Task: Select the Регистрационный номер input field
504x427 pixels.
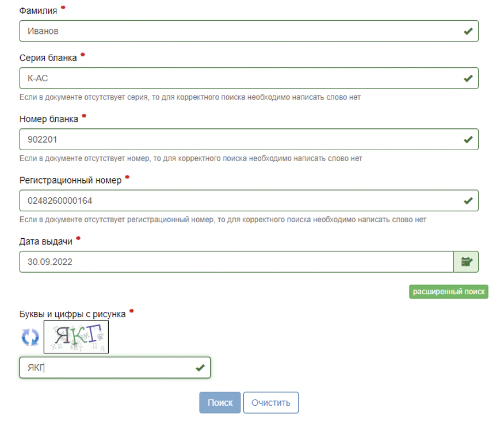Action: tap(249, 201)
